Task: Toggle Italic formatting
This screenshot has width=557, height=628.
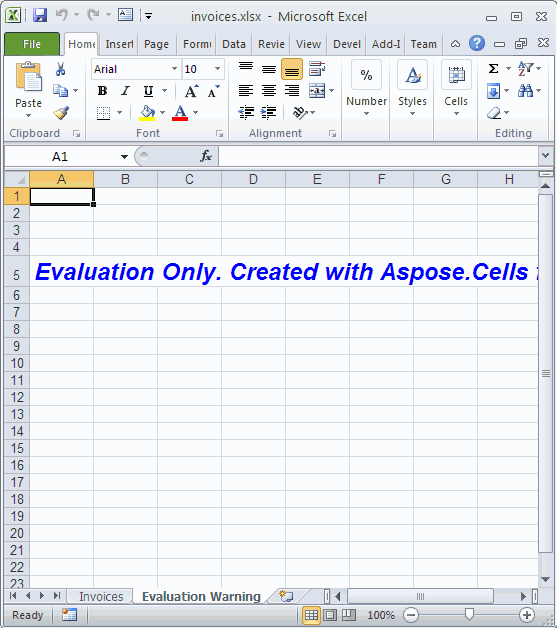Action: 125,91
